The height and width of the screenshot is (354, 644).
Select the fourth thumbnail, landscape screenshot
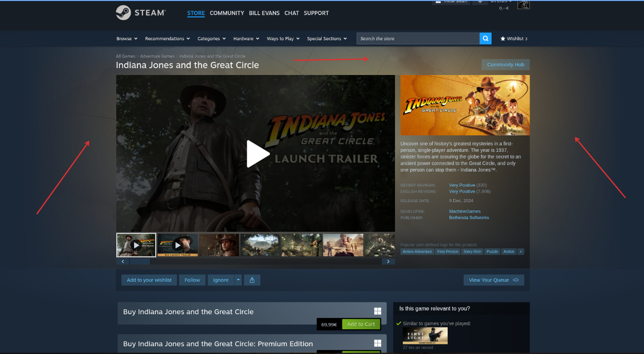260,245
